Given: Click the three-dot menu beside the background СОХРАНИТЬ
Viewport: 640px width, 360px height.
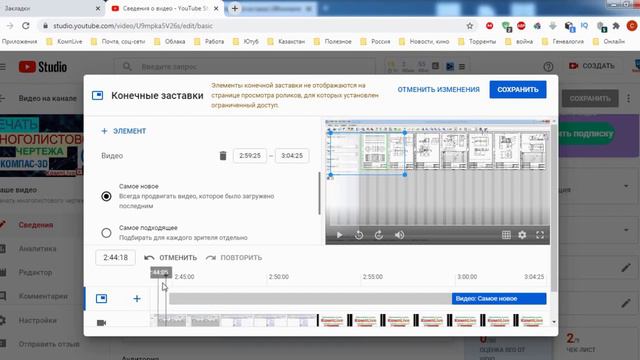Looking at the screenshot, I should (629, 98).
